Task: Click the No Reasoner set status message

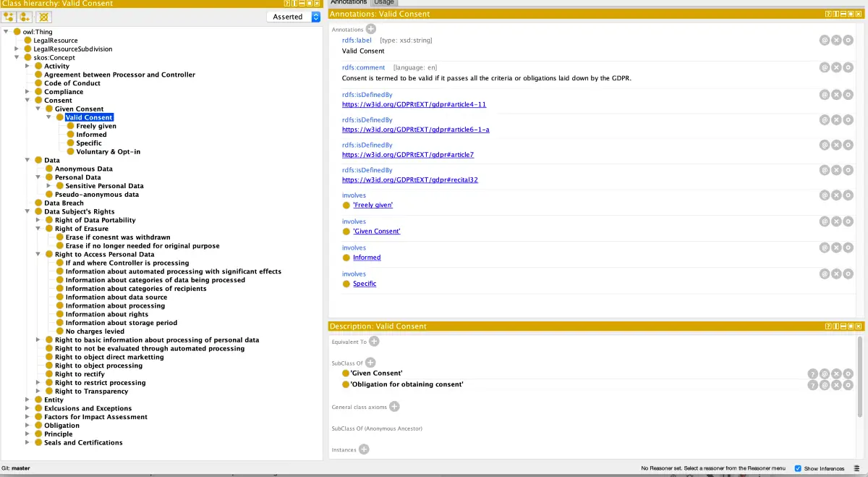Action: point(713,468)
